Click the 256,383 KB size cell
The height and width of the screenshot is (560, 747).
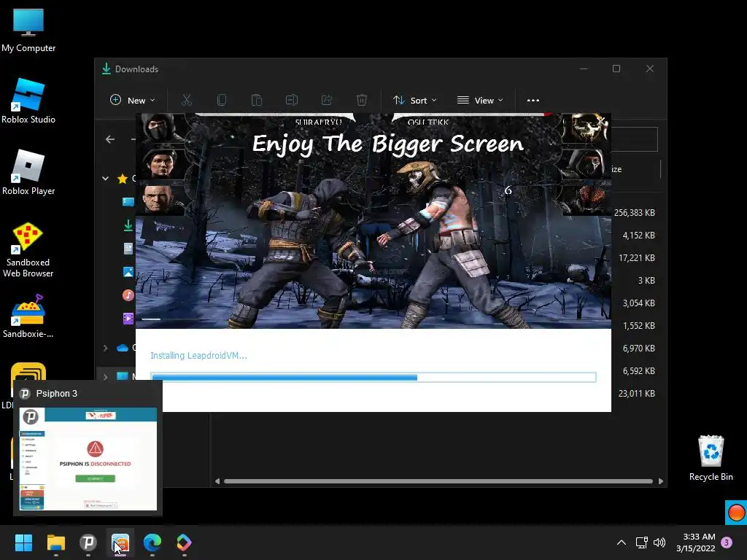pyautogui.click(x=634, y=212)
